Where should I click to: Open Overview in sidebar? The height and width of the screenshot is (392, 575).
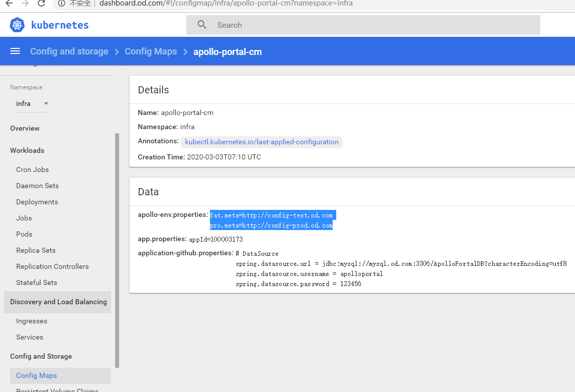click(x=25, y=128)
